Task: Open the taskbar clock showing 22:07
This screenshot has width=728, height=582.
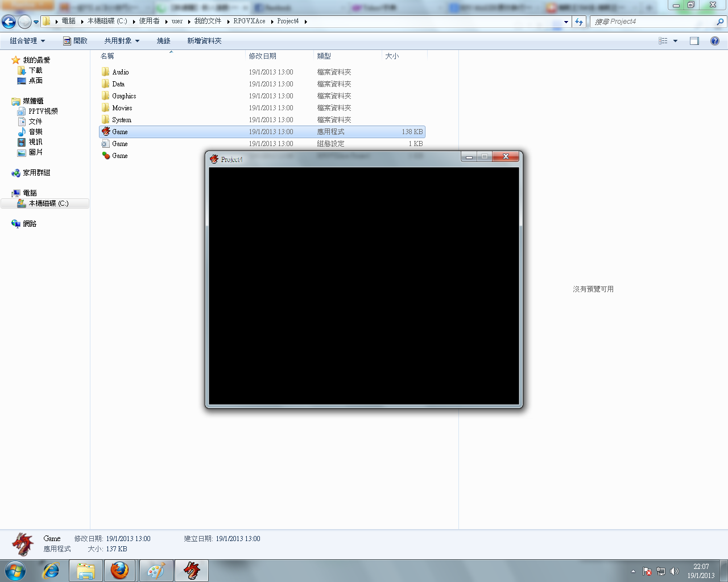Action: (701, 571)
